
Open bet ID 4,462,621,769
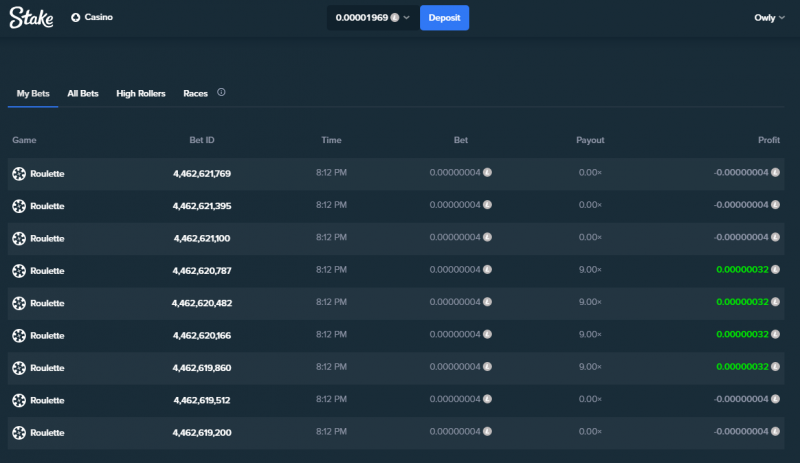tap(202, 174)
